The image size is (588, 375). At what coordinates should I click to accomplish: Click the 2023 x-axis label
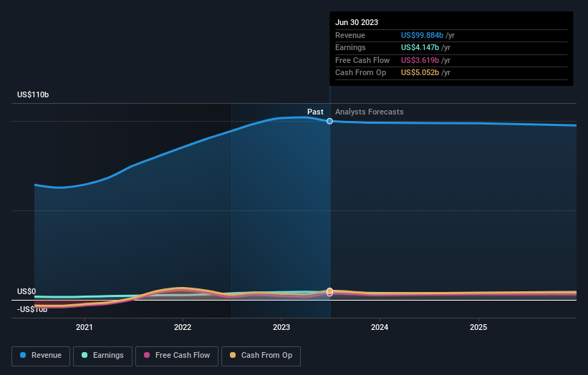(281, 327)
